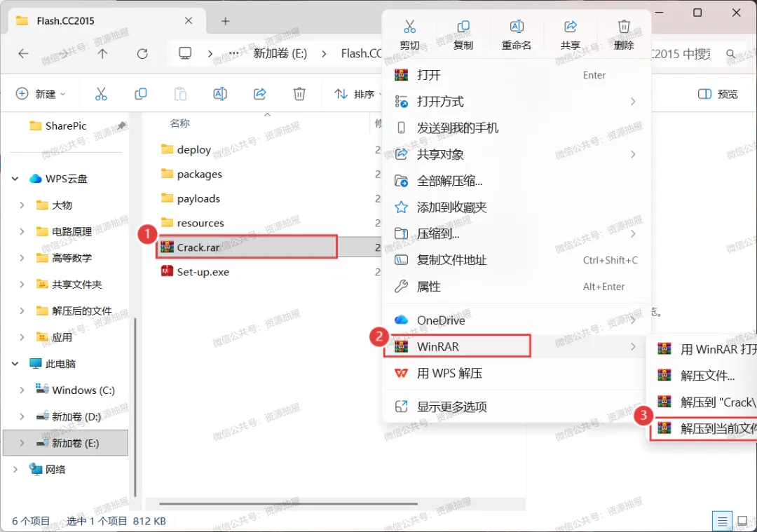Toggle the 预览 preview pane button
The height and width of the screenshot is (532, 757).
pyautogui.click(x=718, y=94)
